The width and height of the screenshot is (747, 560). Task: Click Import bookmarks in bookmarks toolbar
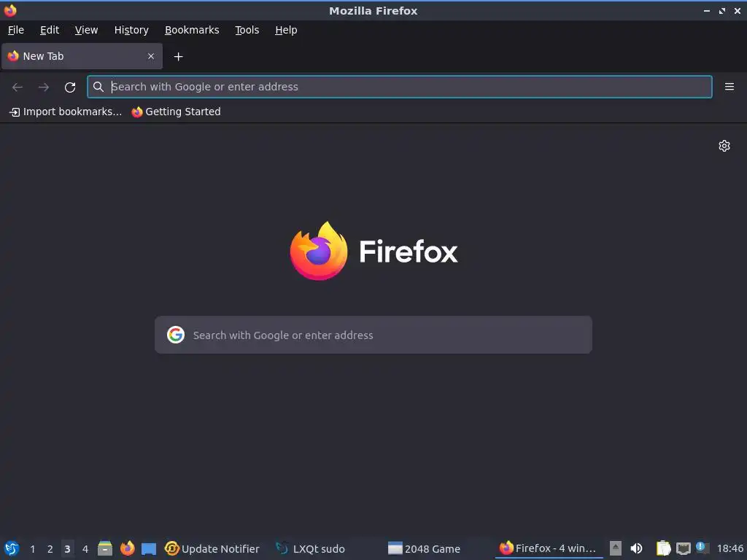coord(66,112)
